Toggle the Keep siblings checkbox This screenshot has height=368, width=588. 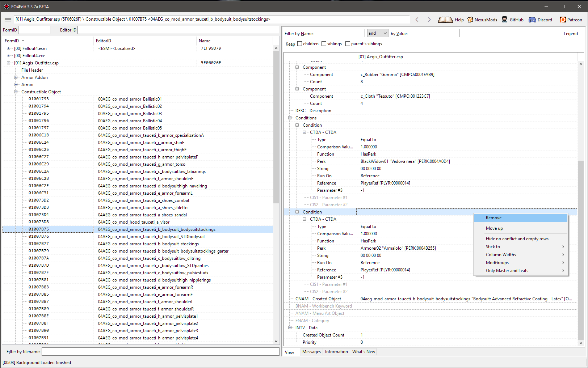324,44
